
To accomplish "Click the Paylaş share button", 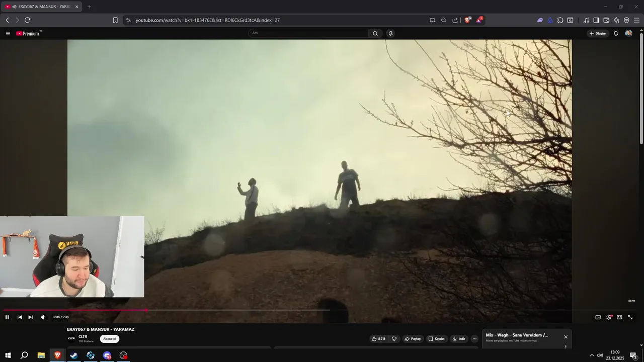I will (413, 339).
